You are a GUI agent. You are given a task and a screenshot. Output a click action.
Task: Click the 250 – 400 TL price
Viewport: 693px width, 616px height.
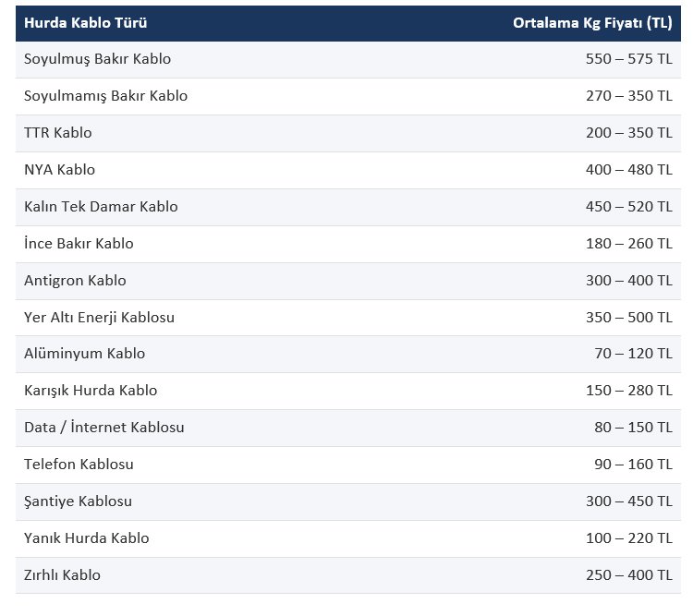[629, 575]
